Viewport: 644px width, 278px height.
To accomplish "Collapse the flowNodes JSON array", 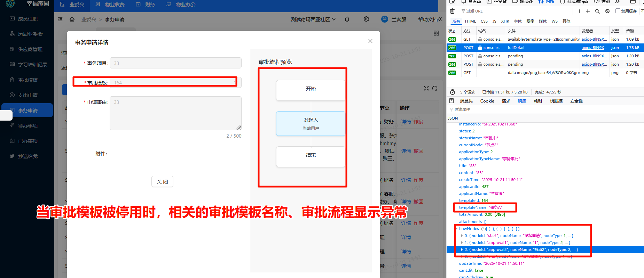I will (x=456, y=229).
